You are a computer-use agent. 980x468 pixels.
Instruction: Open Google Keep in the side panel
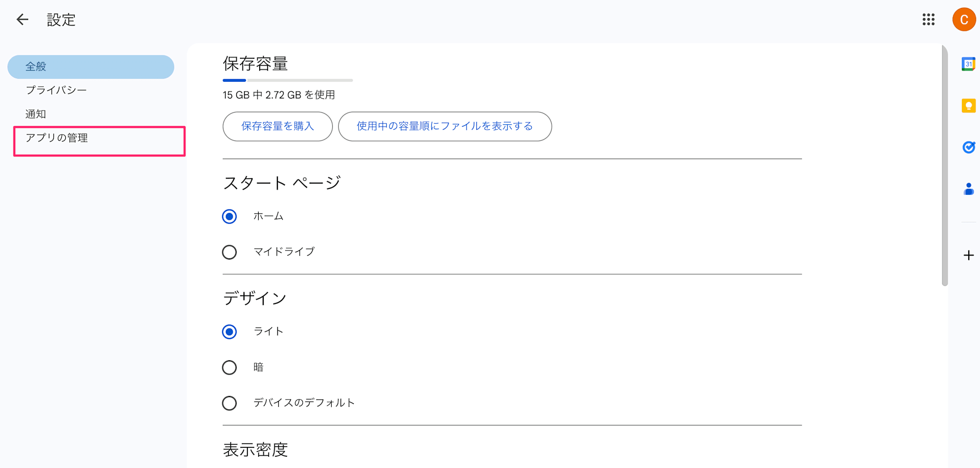969,106
